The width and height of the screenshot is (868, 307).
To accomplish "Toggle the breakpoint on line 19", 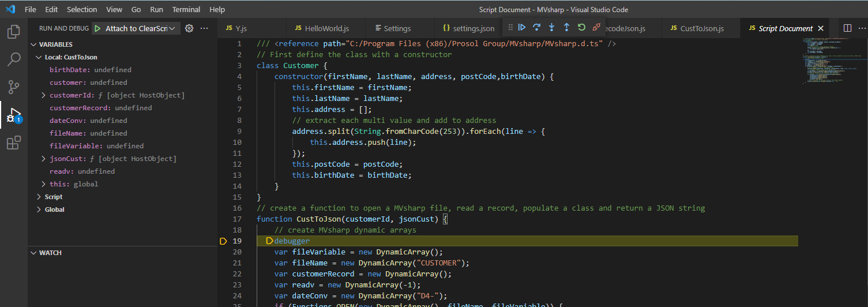I will tap(223, 241).
